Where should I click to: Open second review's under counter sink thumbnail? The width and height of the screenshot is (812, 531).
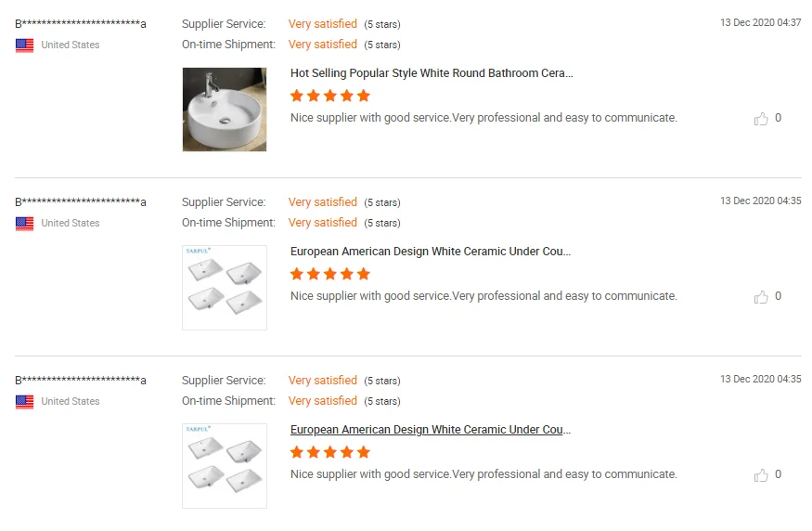coord(225,288)
